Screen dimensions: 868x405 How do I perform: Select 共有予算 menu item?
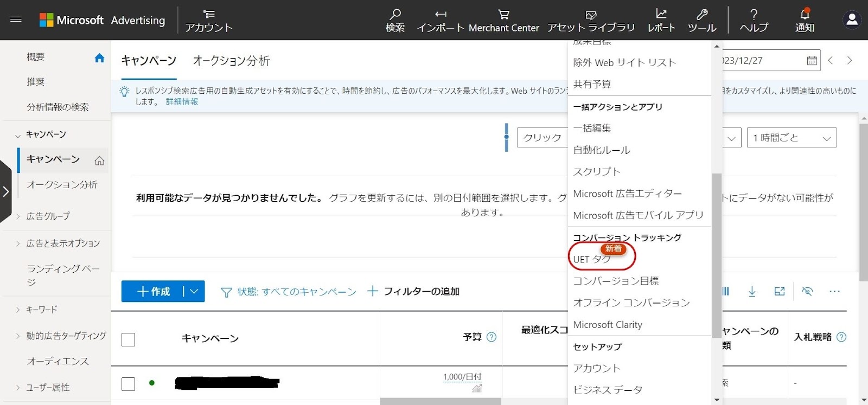tap(592, 84)
